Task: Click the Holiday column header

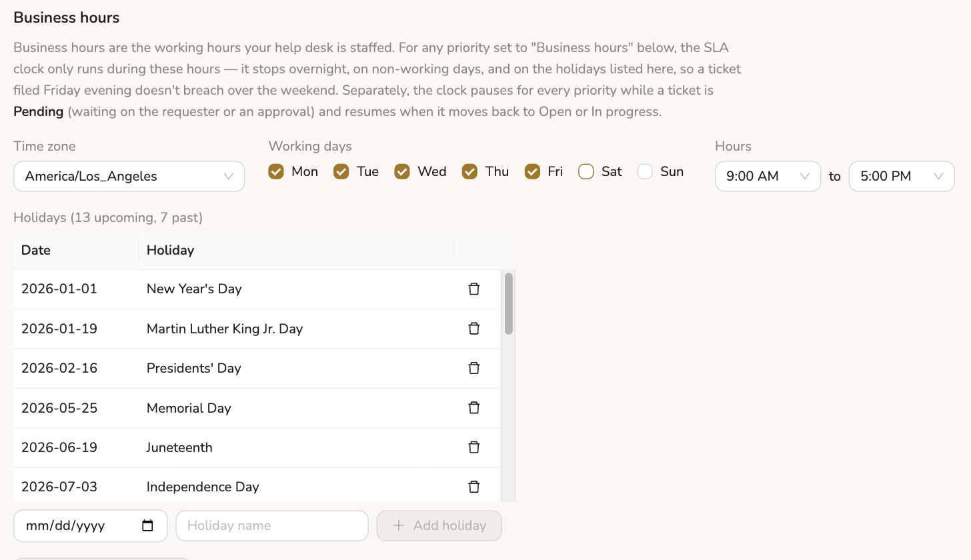Action: click(x=296, y=250)
